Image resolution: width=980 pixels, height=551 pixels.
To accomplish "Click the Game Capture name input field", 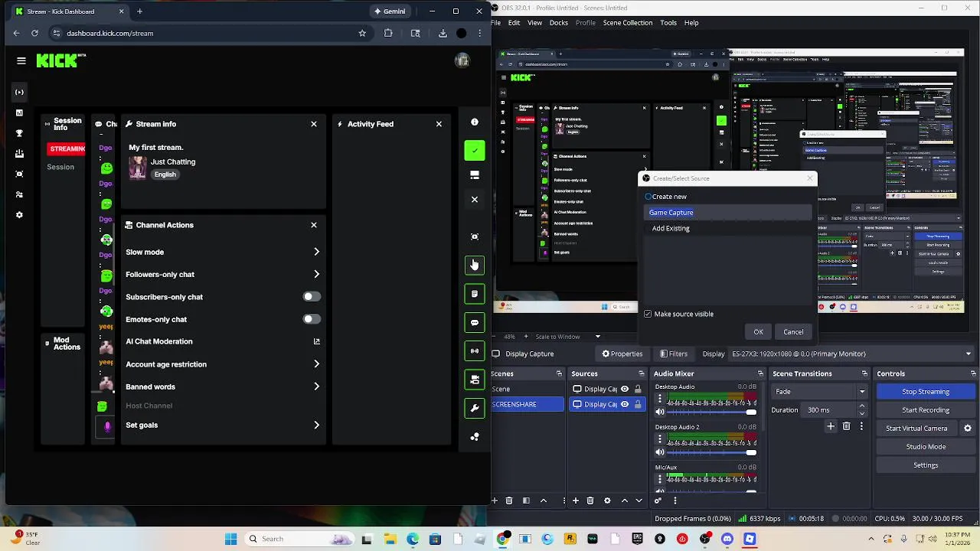I will pyautogui.click(x=727, y=213).
